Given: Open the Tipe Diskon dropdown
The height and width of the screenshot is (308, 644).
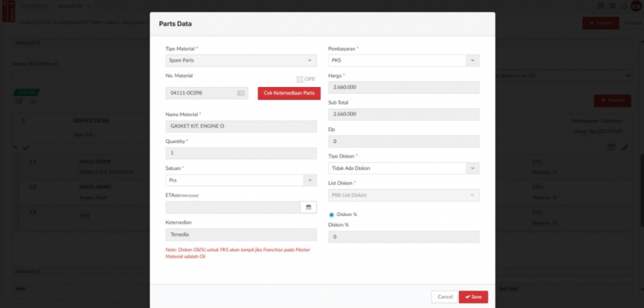Looking at the screenshot, I should (x=404, y=168).
